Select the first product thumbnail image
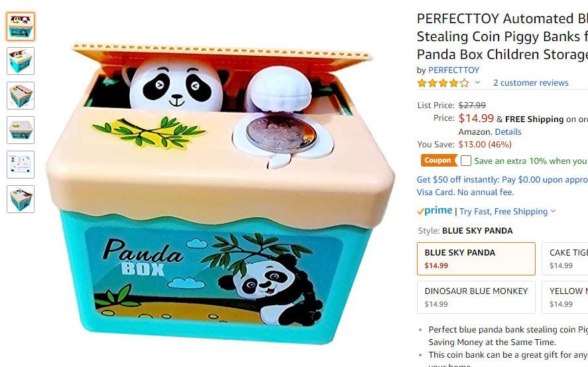Viewport: 588px width, 367px height. tap(21, 27)
